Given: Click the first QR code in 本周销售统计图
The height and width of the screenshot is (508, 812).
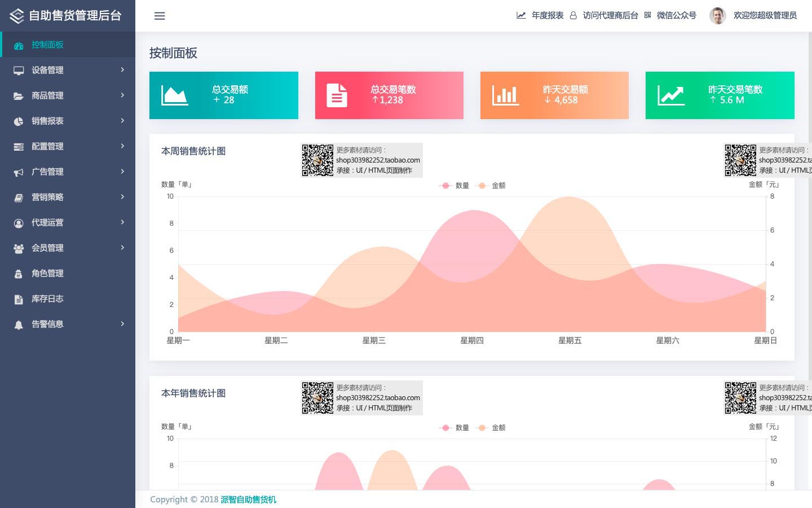Looking at the screenshot, I should point(317,160).
